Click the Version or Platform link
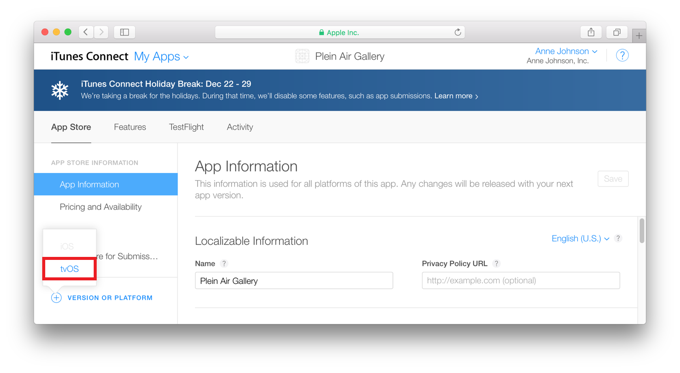 click(x=110, y=298)
